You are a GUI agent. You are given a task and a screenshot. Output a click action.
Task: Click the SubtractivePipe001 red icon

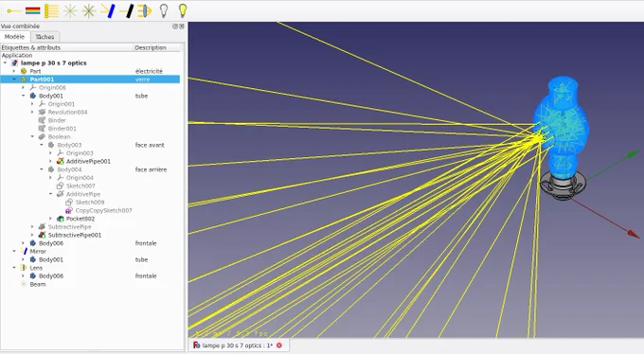[x=42, y=235]
